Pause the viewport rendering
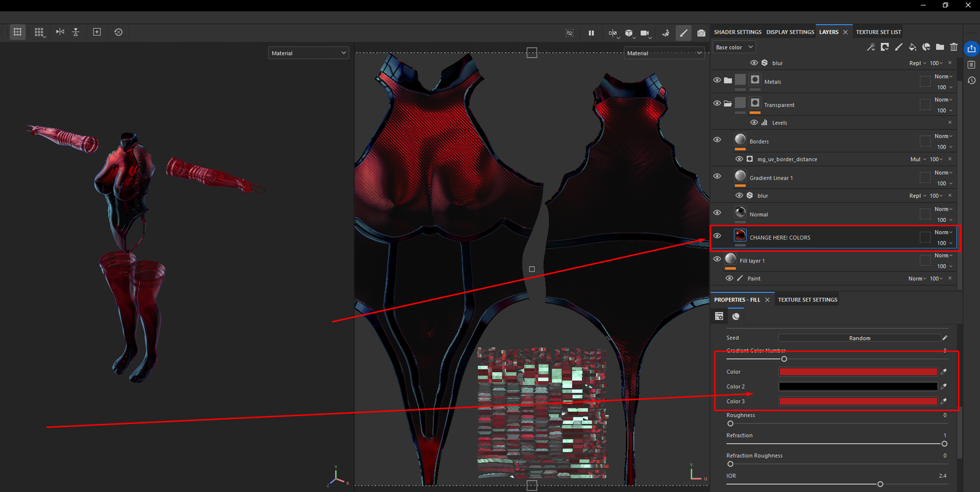980x492 pixels. coord(591,33)
